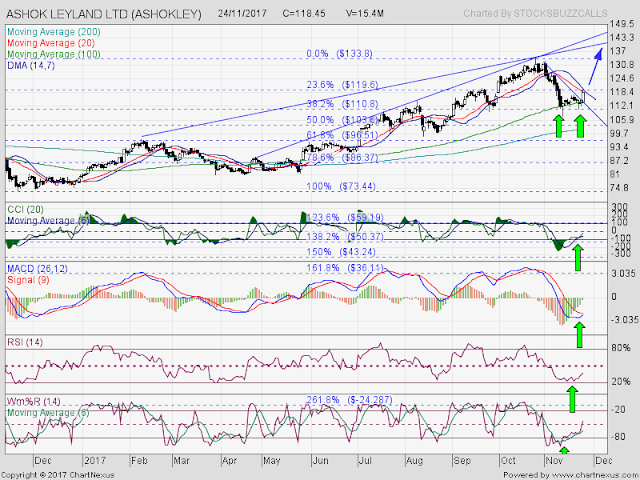Click the Feb month label
Viewport: 640px width, 480px height.
coord(139,460)
